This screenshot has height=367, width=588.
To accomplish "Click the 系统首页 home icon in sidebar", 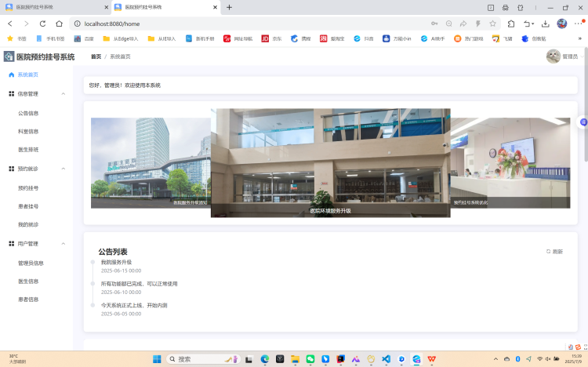I will (11, 74).
